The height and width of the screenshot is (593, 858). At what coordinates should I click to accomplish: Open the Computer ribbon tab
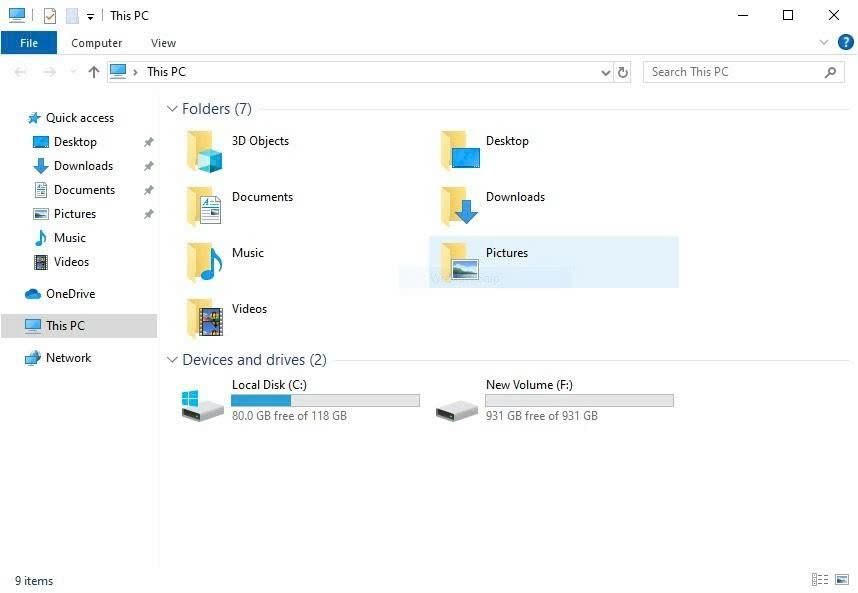[x=97, y=43]
